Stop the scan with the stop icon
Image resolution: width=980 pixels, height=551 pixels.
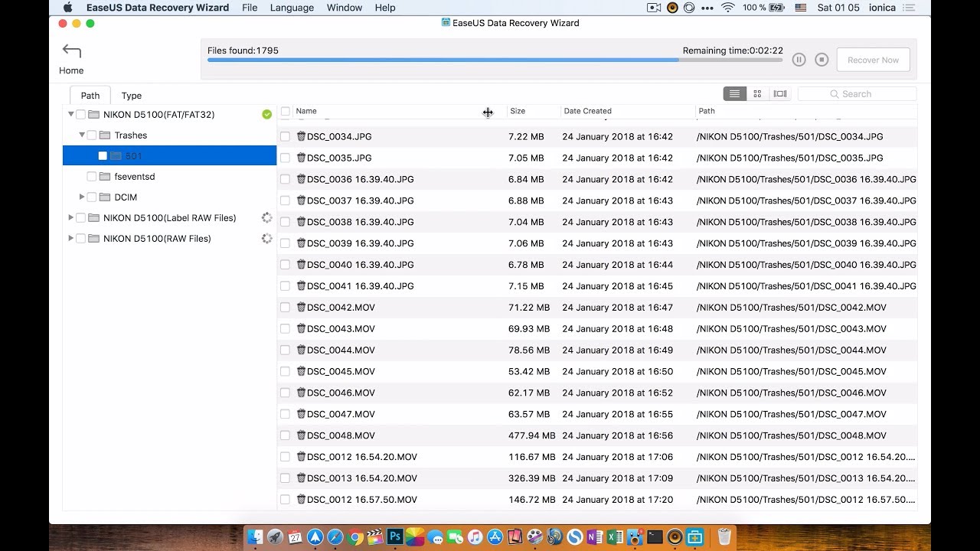tap(822, 60)
